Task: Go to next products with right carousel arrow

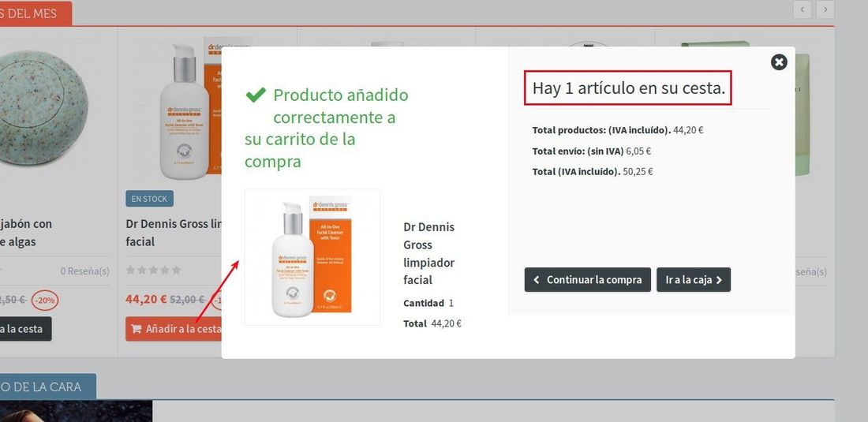Action: click(x=825, y=9)
